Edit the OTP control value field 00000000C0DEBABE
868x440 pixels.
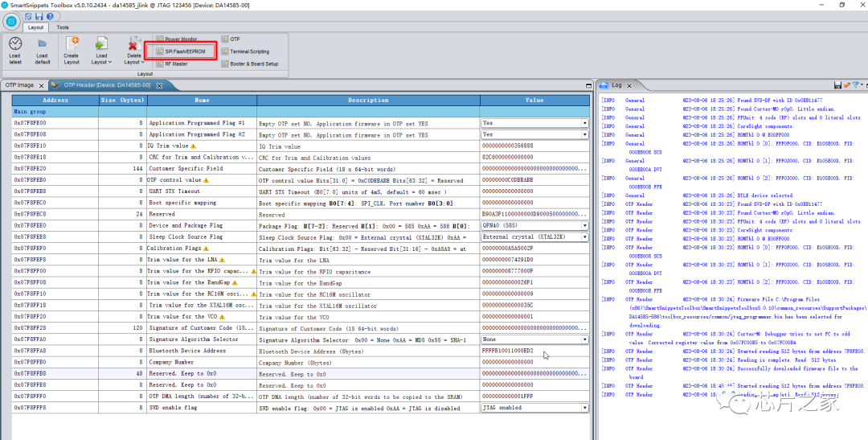click(534, 180)
